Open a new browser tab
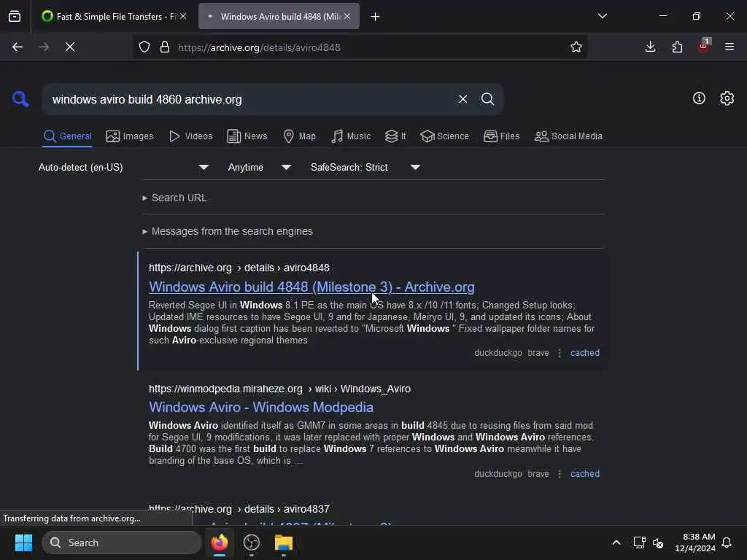 point(376,17)
